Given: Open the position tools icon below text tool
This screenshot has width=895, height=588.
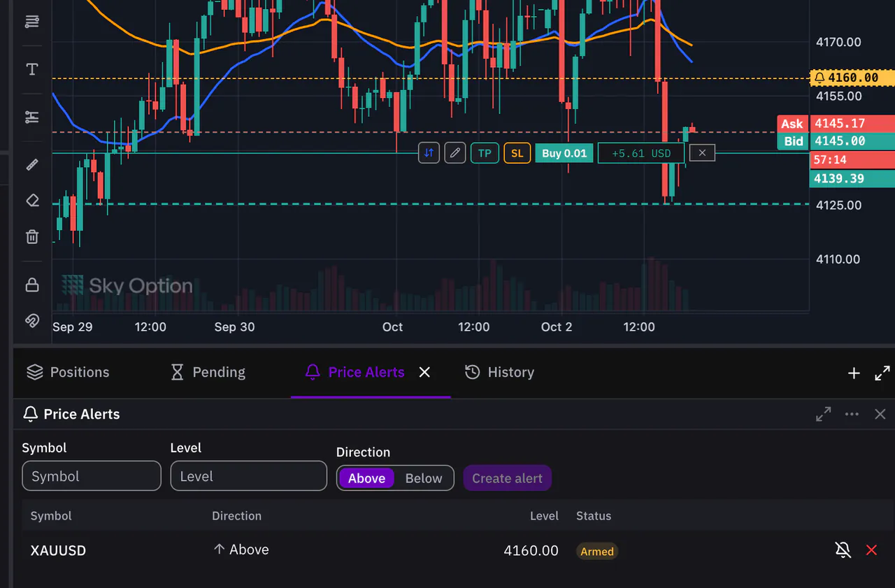Looking at the screenshot, I should tap(32, 117).
